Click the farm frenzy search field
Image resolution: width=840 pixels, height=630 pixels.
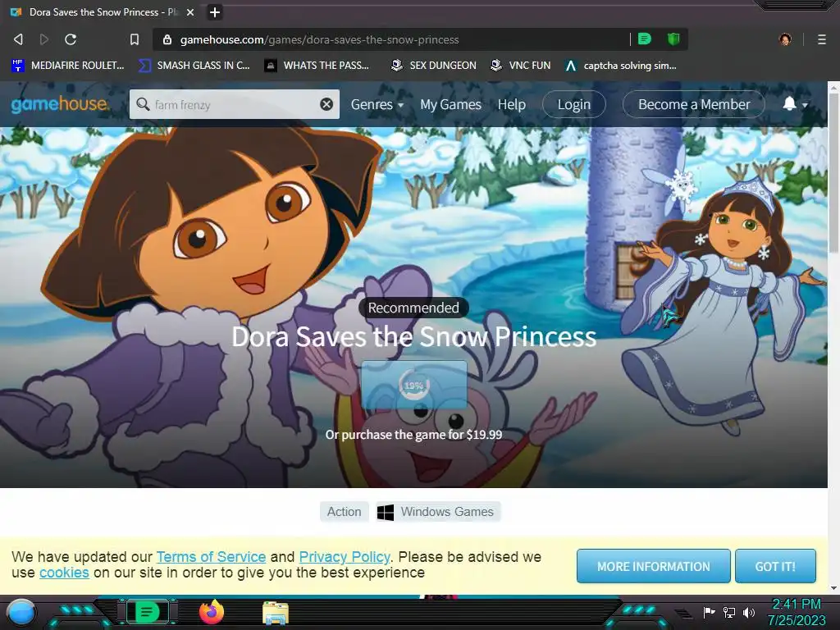pyautogui.click(x=234, y=104)
